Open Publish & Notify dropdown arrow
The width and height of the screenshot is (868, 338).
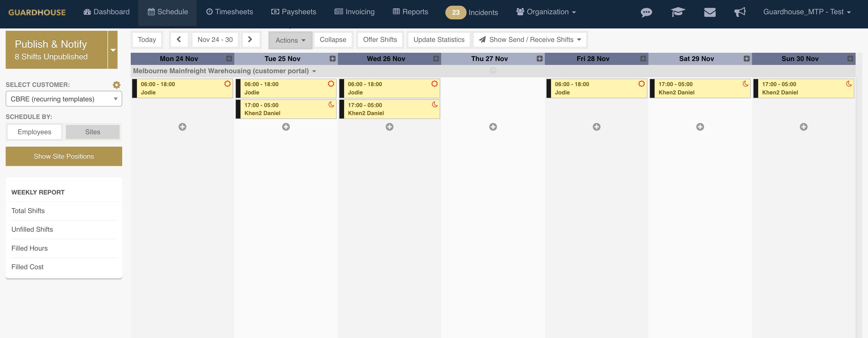tap(113, 50)
